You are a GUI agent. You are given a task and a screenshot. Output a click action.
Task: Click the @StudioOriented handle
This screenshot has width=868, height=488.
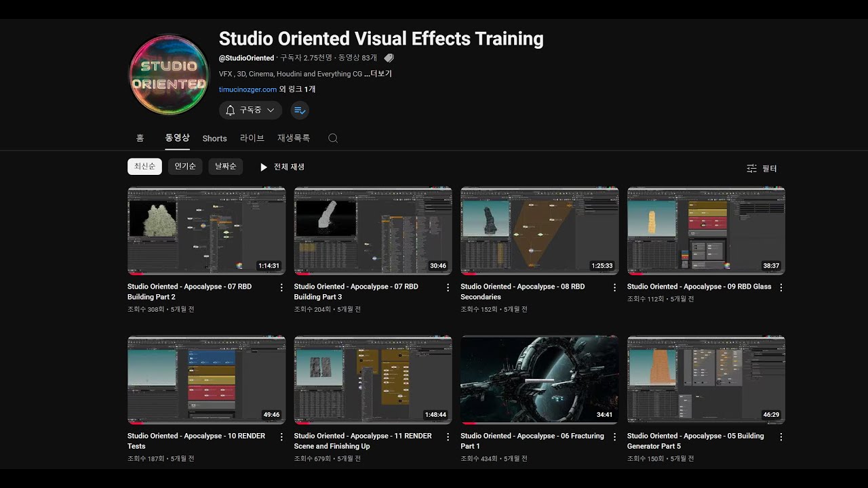pyautogui.click(x=246, y=58)
